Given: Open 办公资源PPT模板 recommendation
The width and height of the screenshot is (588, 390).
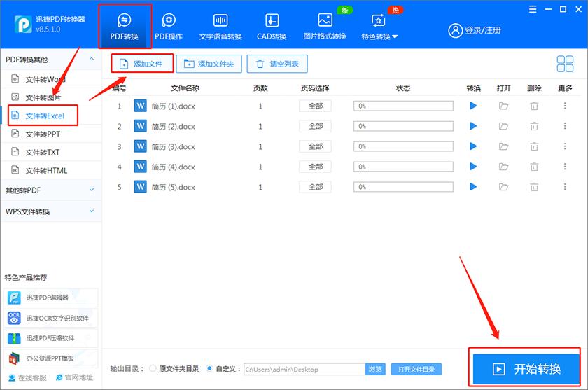Looking at the screenshot, I should coord(51,358).
